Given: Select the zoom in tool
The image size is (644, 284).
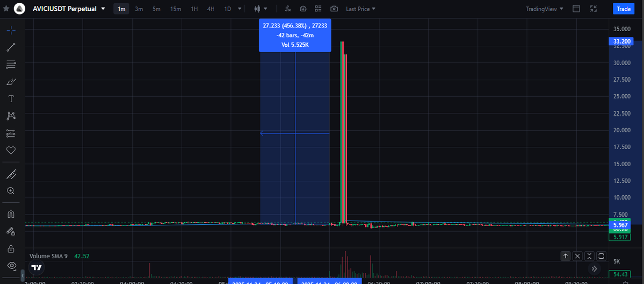Looking at the screenshot, I should coord(11,190).
